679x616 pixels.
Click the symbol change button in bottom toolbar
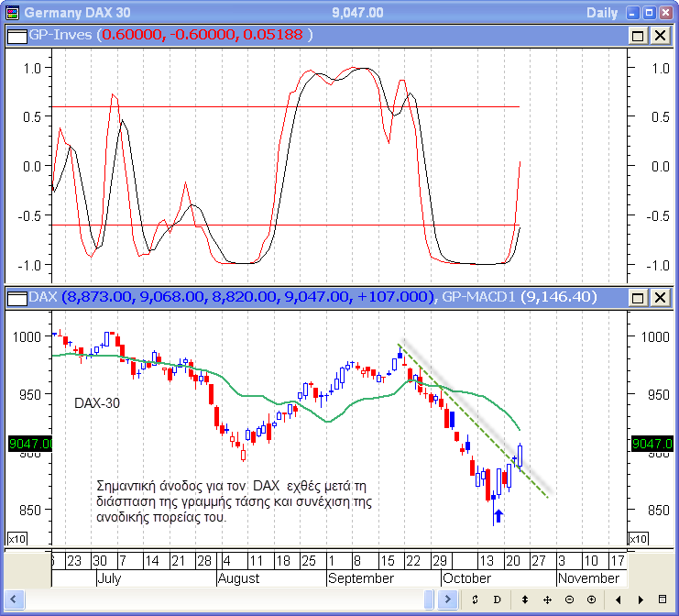point(476,599)
